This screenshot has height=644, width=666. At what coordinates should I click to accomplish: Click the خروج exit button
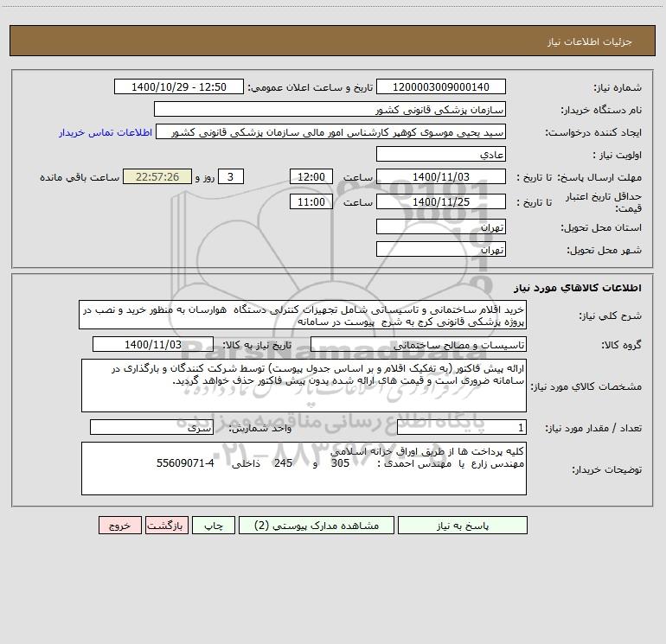click(119, 526)
